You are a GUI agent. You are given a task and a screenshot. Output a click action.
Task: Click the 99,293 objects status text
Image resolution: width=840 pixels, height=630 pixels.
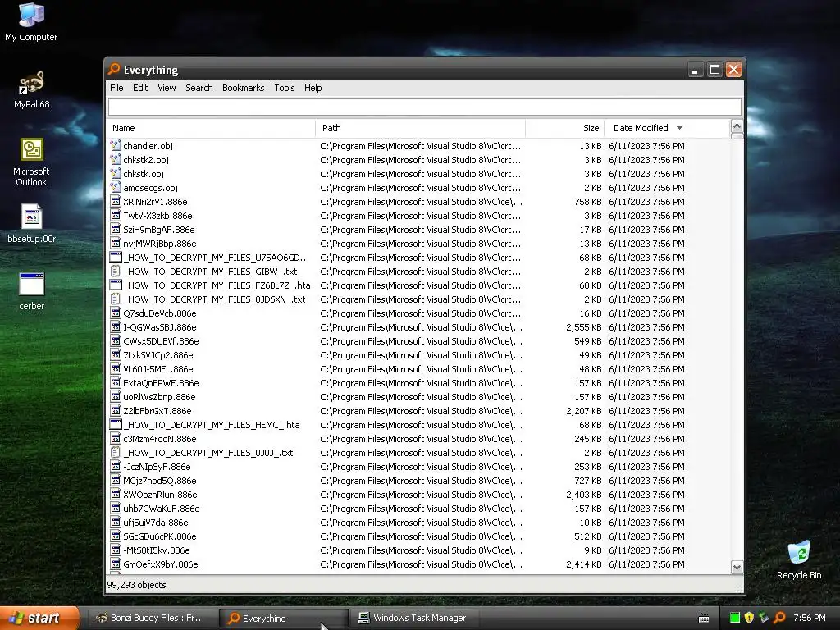point(137,585)
